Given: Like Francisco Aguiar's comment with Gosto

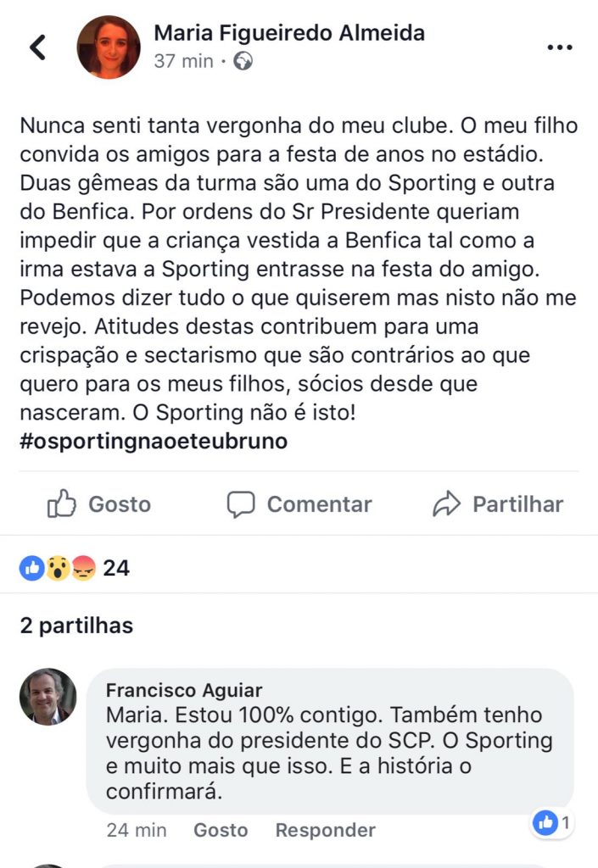Looking at the screenshot, I should tap(221, 831).
